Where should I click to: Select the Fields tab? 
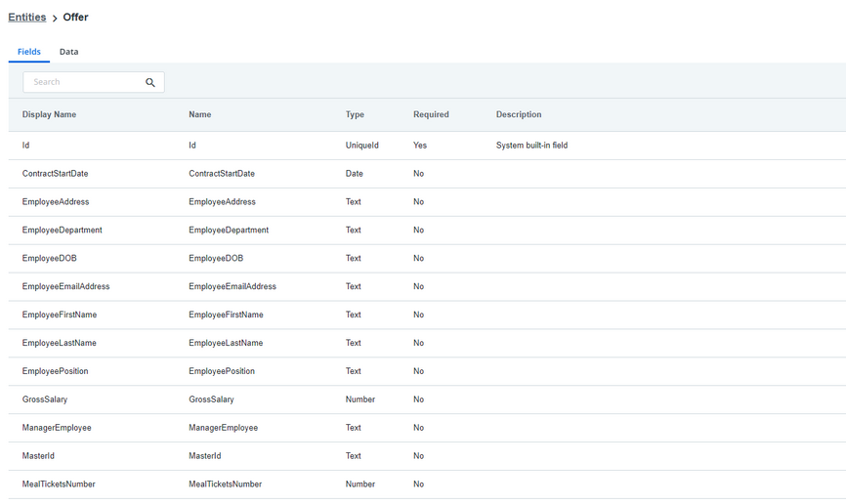coord(29,52)
